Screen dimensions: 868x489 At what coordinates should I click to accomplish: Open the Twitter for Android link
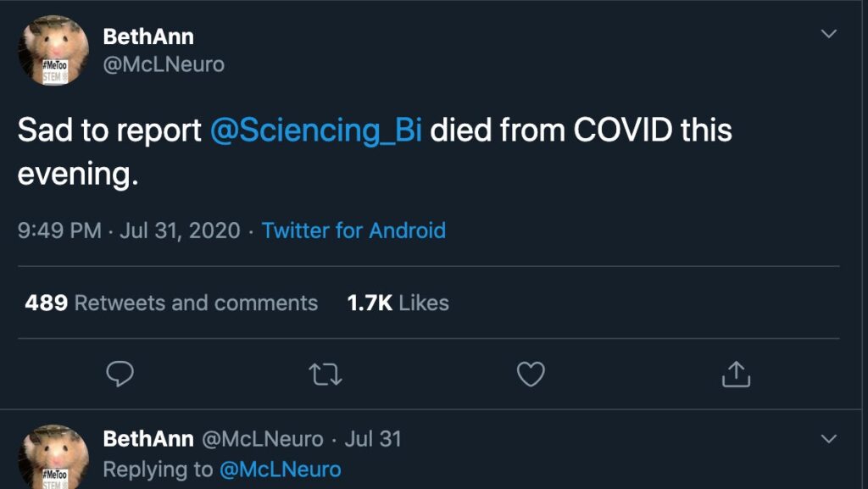point(353,231)
